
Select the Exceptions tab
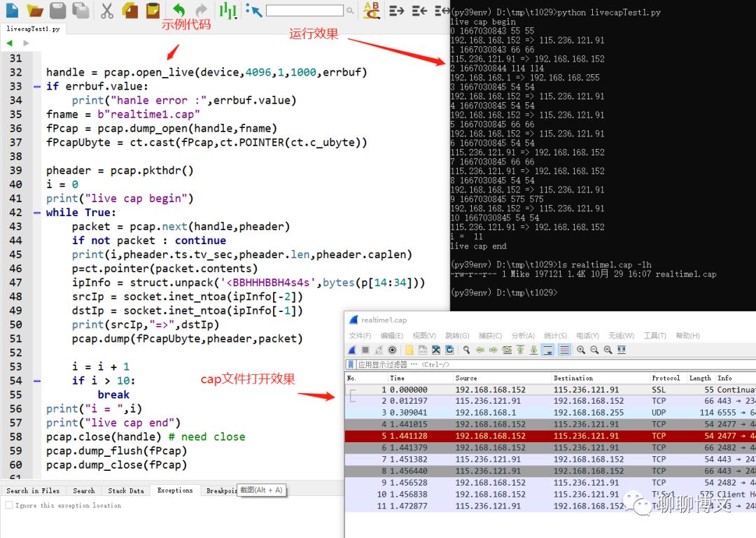click(175, 490)
